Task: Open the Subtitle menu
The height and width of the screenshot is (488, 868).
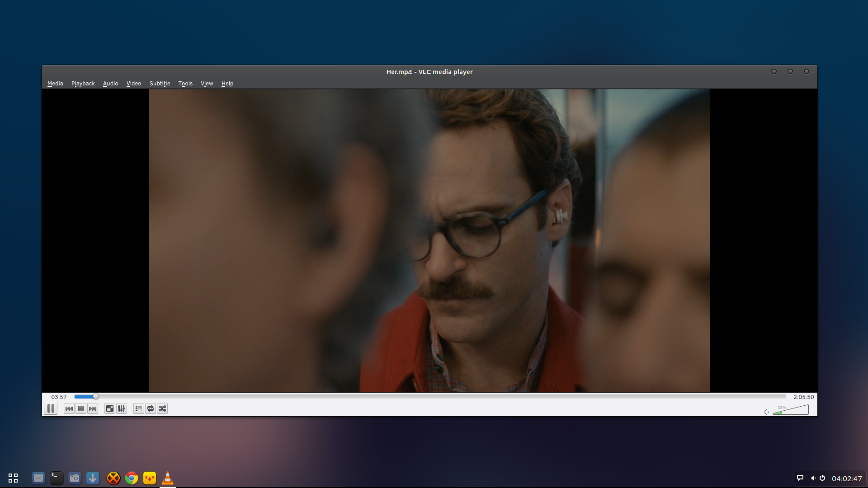Action: [x=160, y=84]
